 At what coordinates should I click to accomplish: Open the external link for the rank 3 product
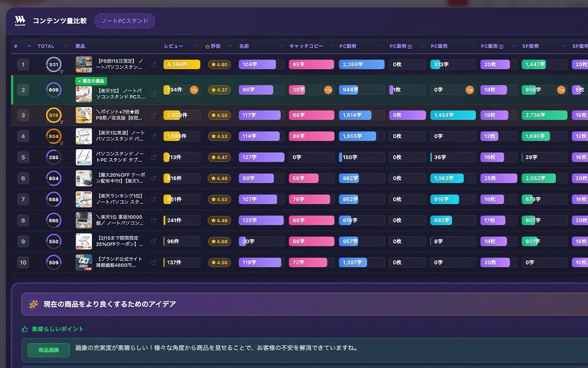[x=153, y=116]
